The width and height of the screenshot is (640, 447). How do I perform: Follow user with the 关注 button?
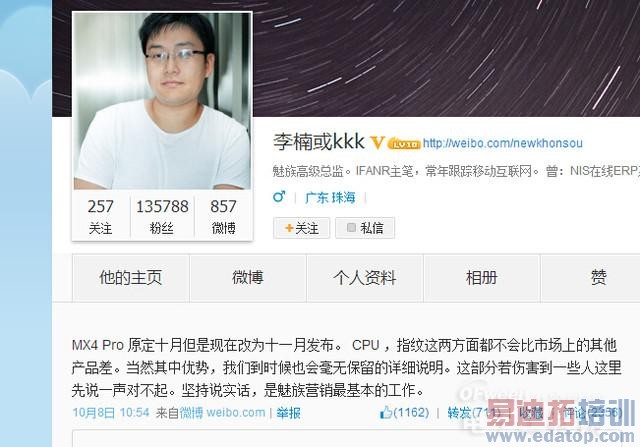302,228
